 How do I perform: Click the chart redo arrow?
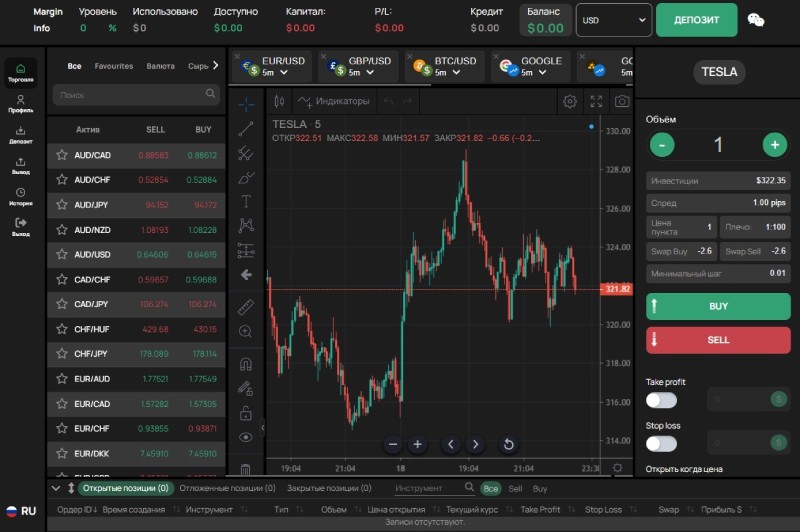407,102
